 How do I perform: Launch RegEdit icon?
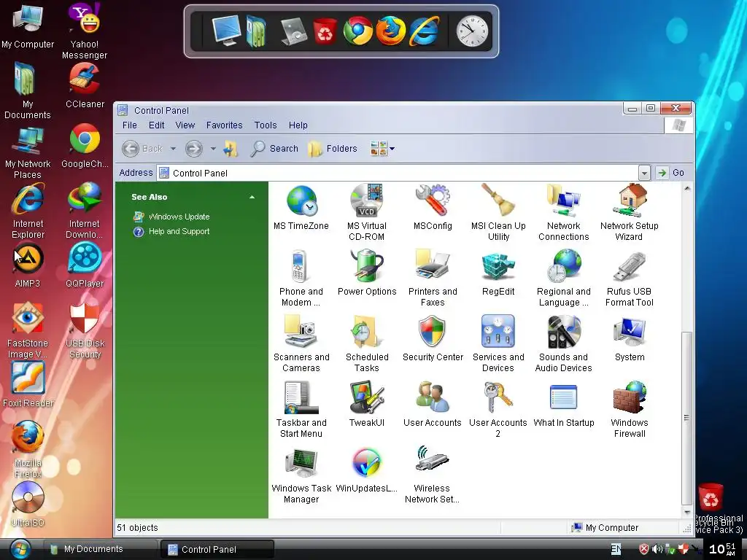(498, 273)
